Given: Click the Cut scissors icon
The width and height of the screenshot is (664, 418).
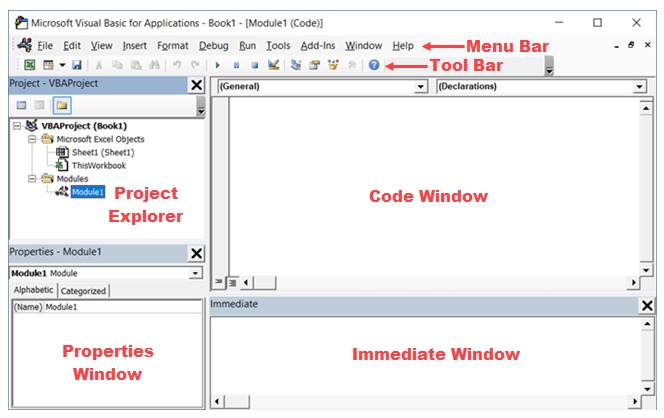Looking at the screenshot, I should [x=99, y=65].
